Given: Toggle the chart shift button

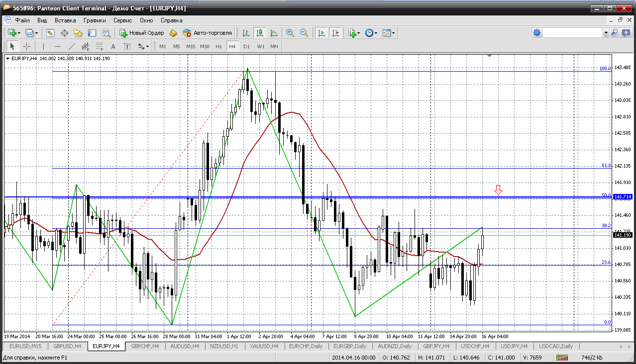Looking at the screenshot, I should tap(335, 33).
